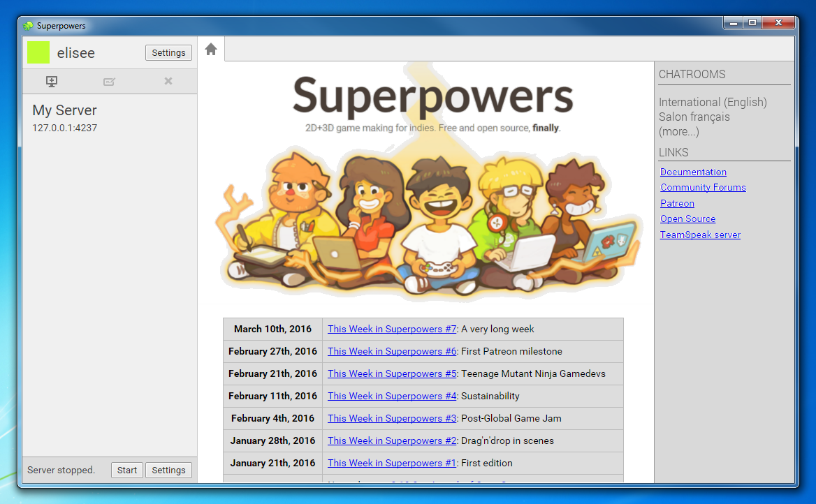This screenshot has height=504, width=816.
Task: Click the elisee username label
Action: (x=76, y=53)
